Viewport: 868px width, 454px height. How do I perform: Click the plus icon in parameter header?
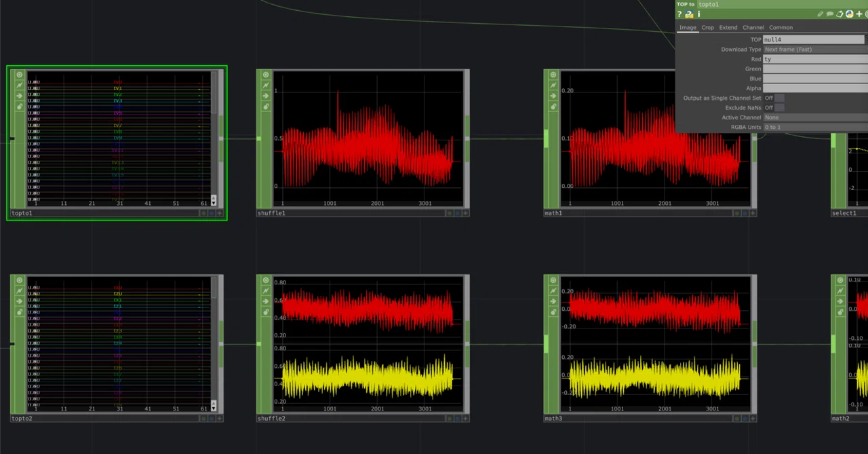pos(859,14)
